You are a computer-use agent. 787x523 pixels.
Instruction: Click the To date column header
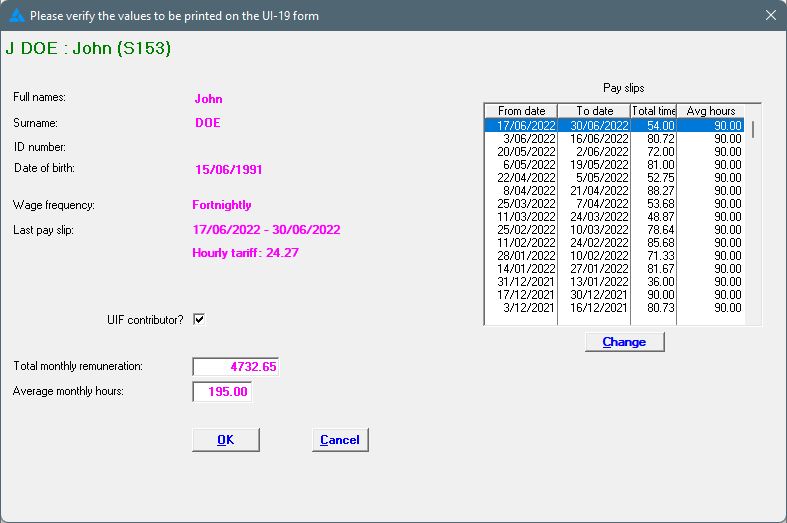pyautogui.click(x=594, y=111)
